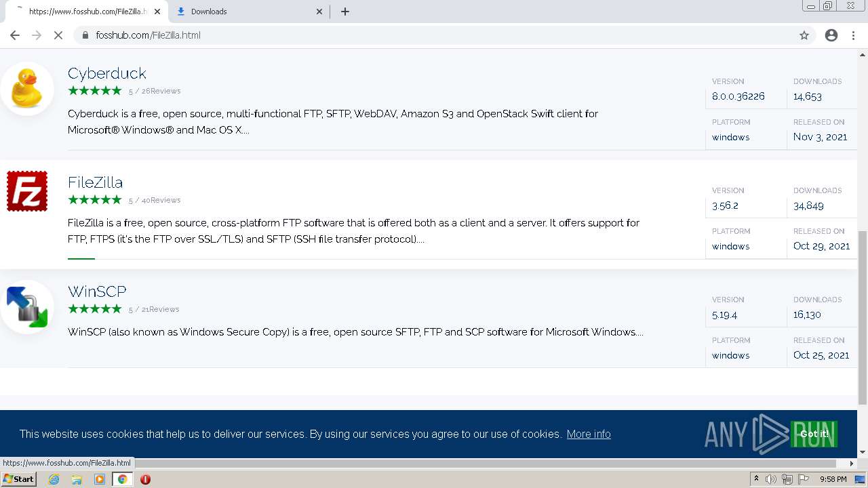Viewport: 868px width, 488px height.
Task: Click Cyberduck release date Nov 3, 2021
Action: click(820, 137)
